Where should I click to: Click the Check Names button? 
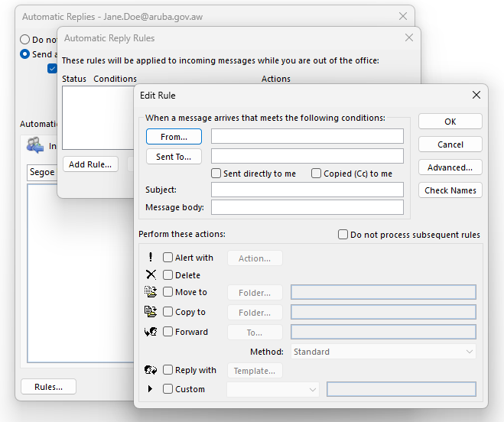(450, 190)
